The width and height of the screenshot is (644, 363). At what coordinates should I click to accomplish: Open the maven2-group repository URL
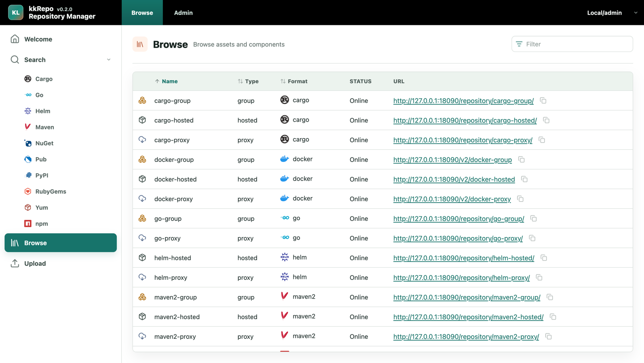point(467,297)
